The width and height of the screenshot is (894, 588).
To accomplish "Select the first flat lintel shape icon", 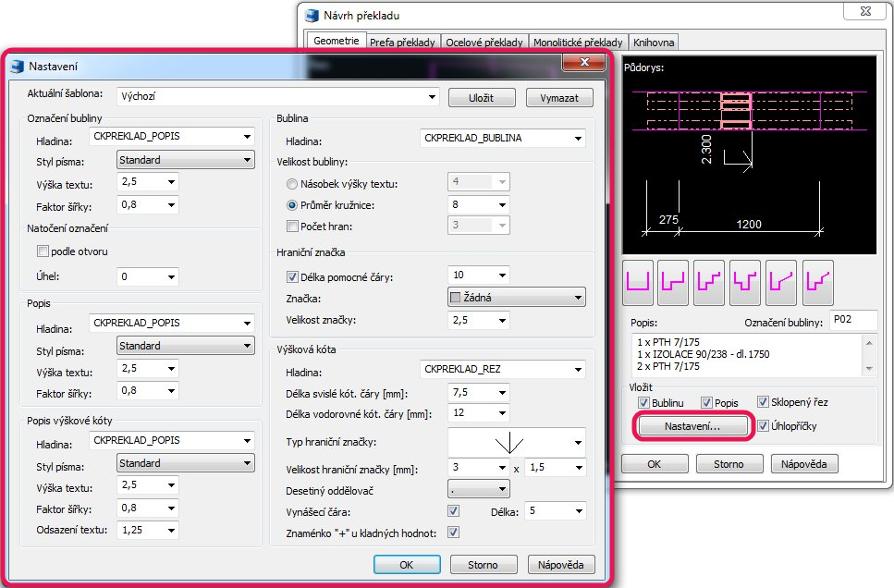I will (637, 282).
